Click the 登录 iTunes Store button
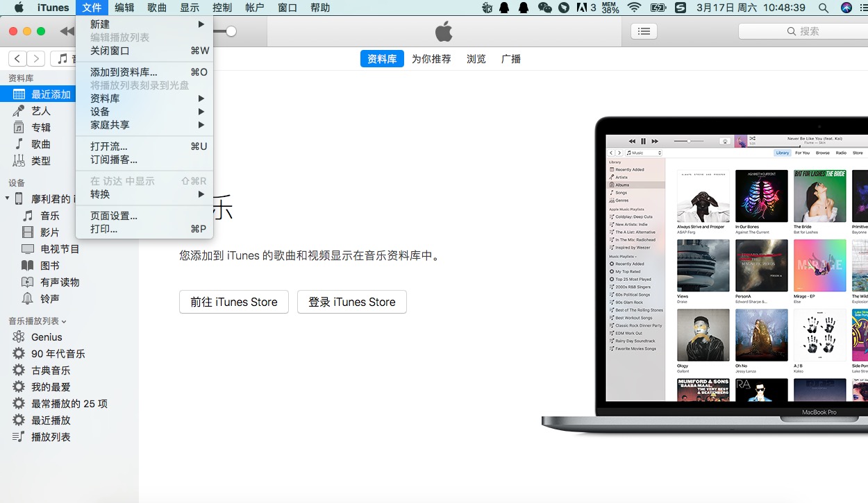 coord(352,302)
